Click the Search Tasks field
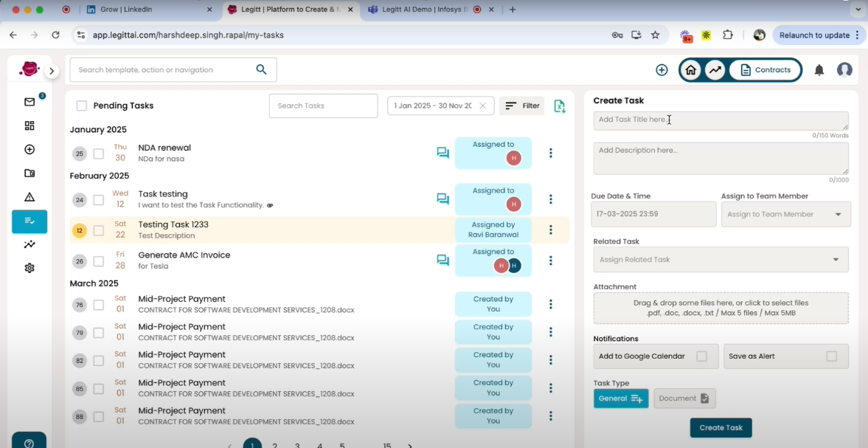This screenshot has width=868, height=448. click(x=323, y=106)
